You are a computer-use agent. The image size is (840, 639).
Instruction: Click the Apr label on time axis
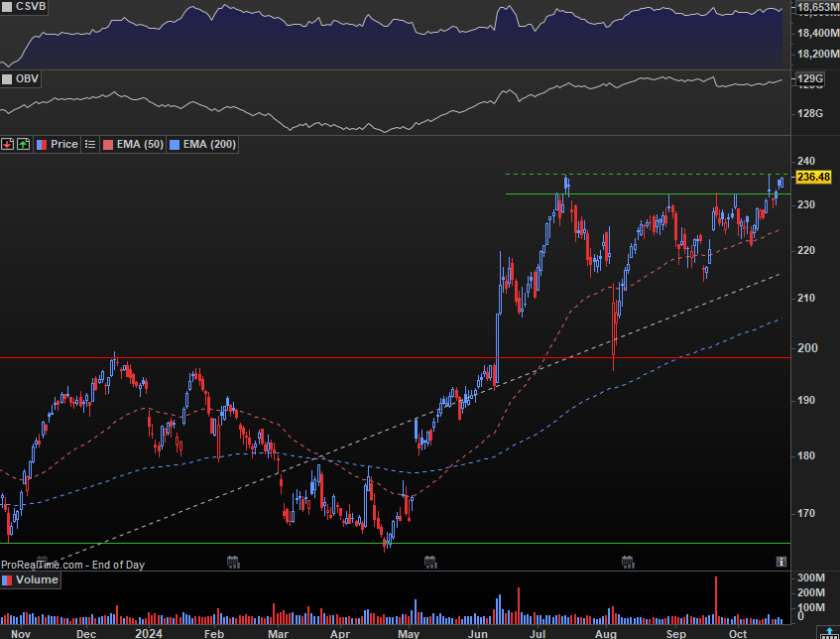[x=339, y=634]
